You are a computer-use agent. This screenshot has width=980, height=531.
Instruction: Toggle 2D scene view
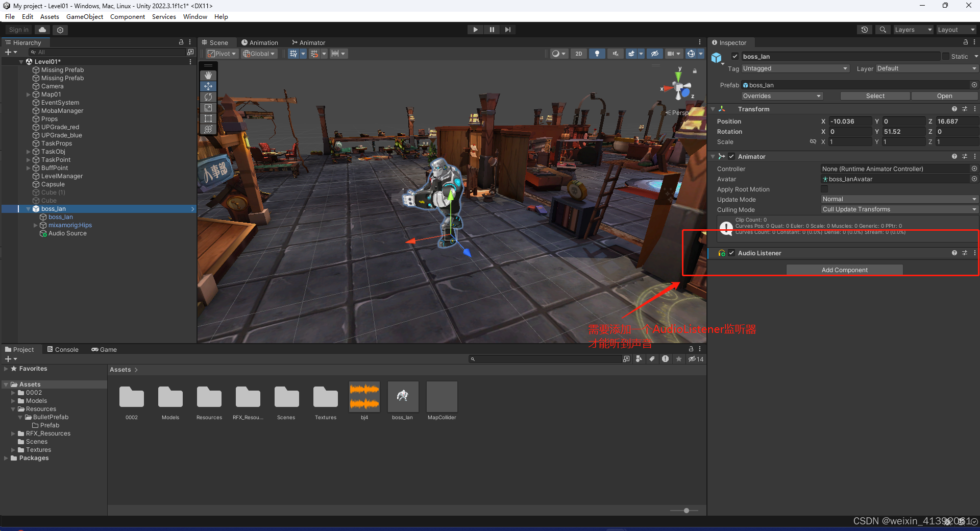[578, 54]
